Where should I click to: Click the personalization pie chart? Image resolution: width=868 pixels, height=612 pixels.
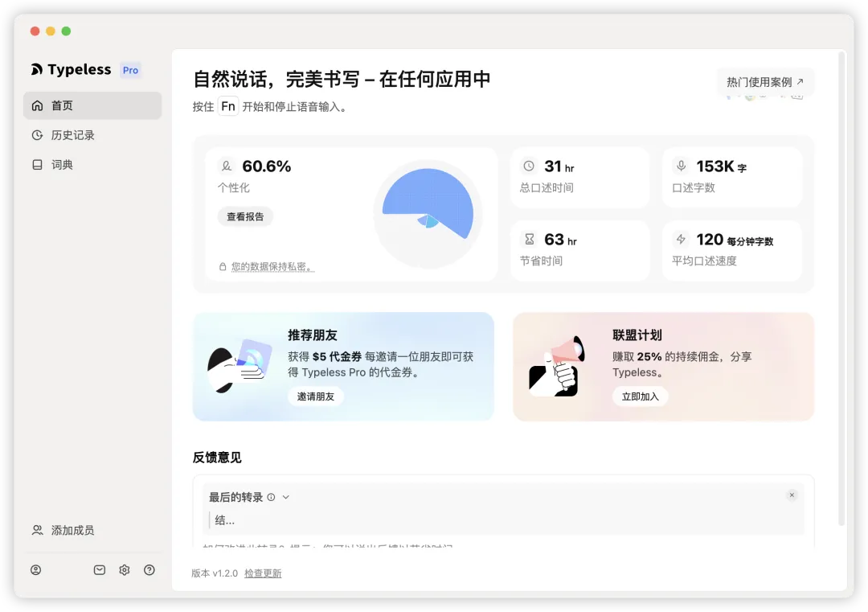(428, 214)
